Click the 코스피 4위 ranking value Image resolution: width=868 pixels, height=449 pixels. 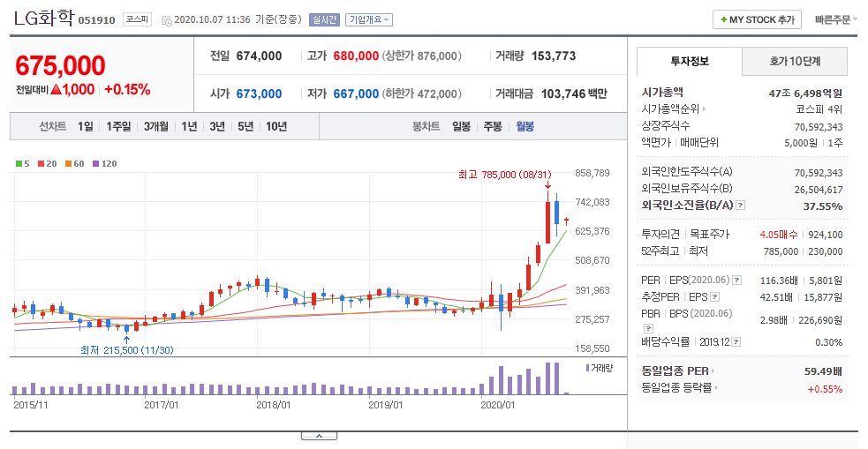[819, 109]
